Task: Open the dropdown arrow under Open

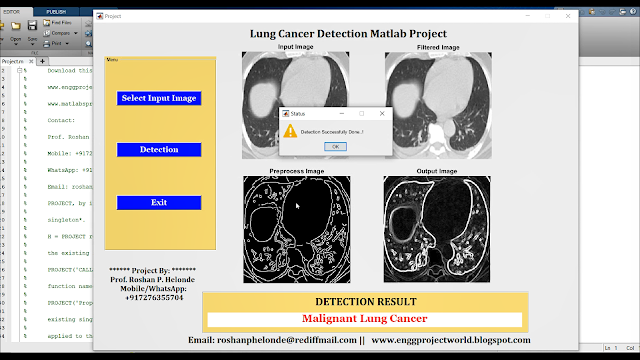Action: [16, 44]
